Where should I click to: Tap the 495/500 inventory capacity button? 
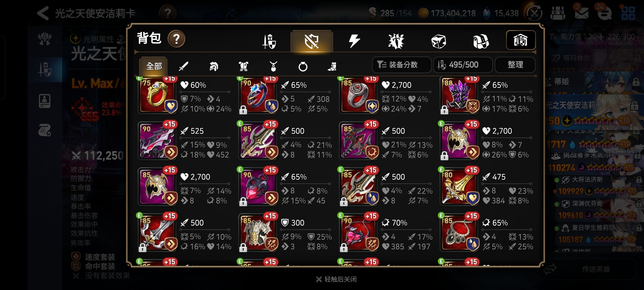463,65
